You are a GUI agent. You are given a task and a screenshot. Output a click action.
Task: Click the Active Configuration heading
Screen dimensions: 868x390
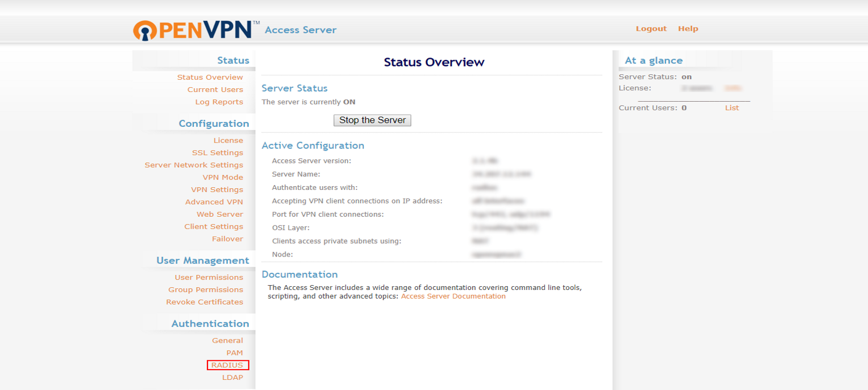tap(313, 146)
